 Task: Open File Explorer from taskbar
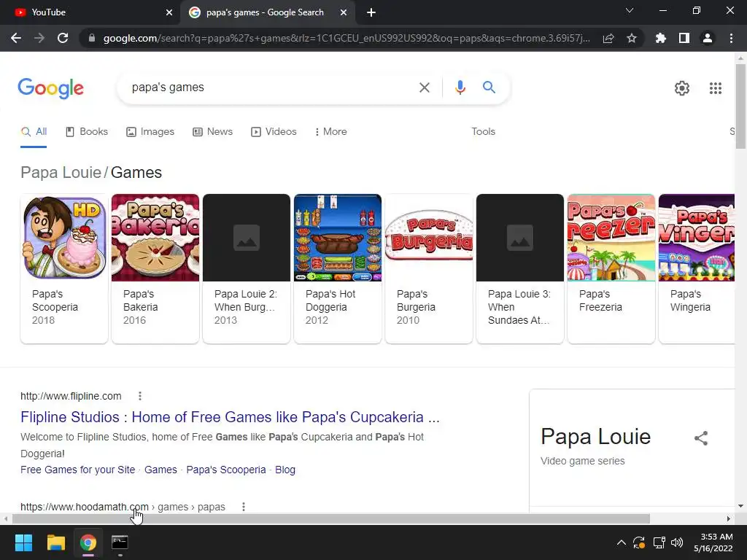55,542
